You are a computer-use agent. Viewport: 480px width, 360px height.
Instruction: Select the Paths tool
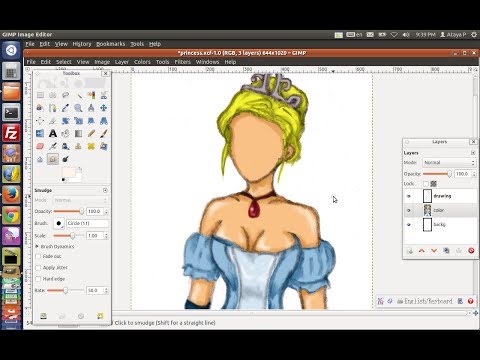[53, 108]
